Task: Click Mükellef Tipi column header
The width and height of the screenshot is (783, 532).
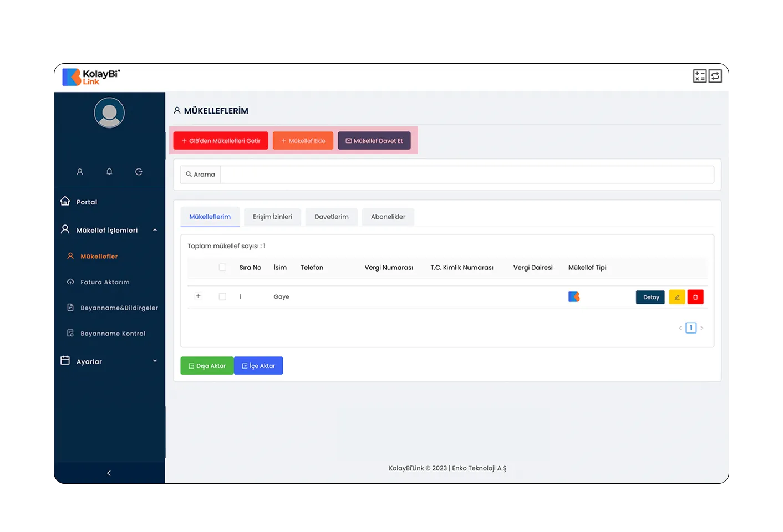Action: [587, 268]
